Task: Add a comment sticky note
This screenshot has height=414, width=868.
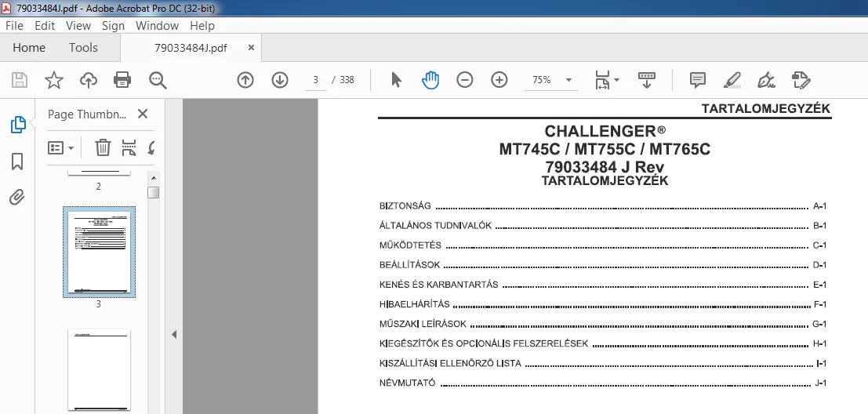Action: point(698,80)
